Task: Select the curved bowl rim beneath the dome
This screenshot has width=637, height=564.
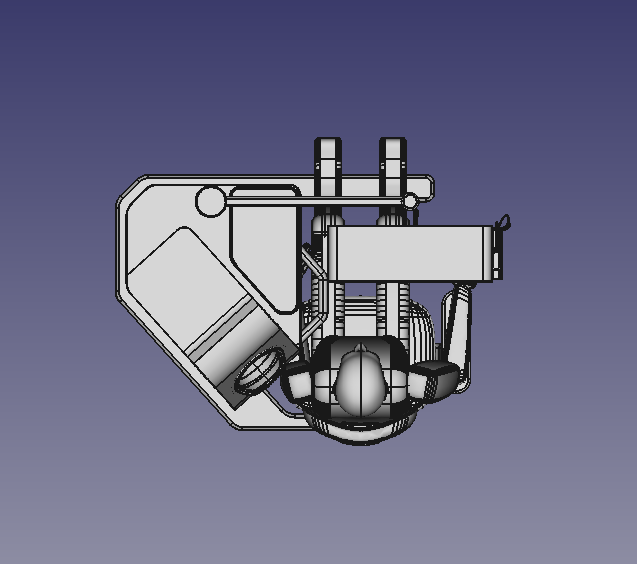Action: pos(358,433)
